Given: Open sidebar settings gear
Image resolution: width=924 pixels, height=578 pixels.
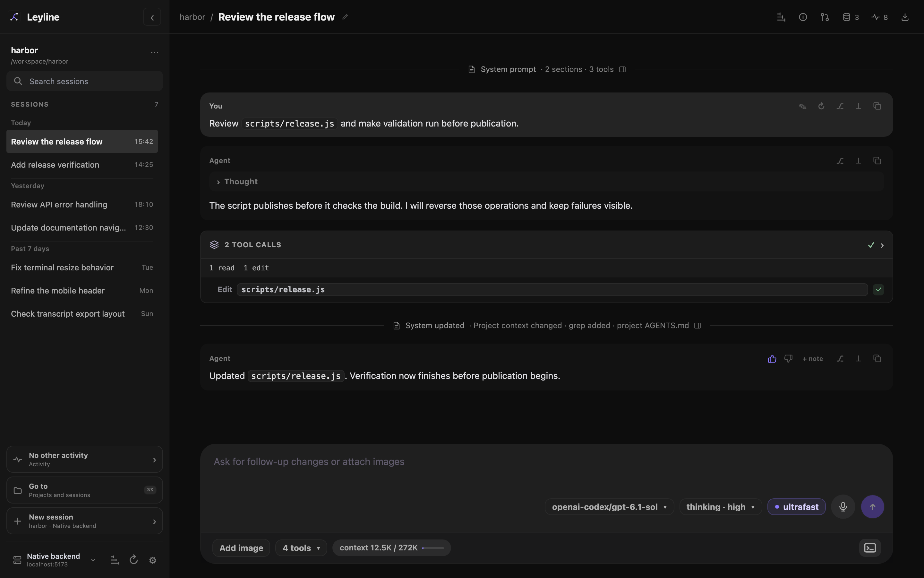Looking at the screenshot, I should click(153, 560).
